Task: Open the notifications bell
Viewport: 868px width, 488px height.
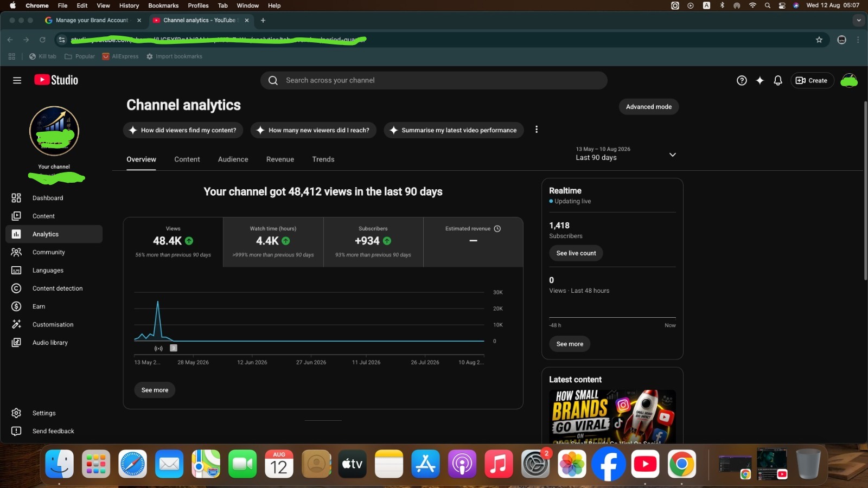Action: (x=778, y=80)
